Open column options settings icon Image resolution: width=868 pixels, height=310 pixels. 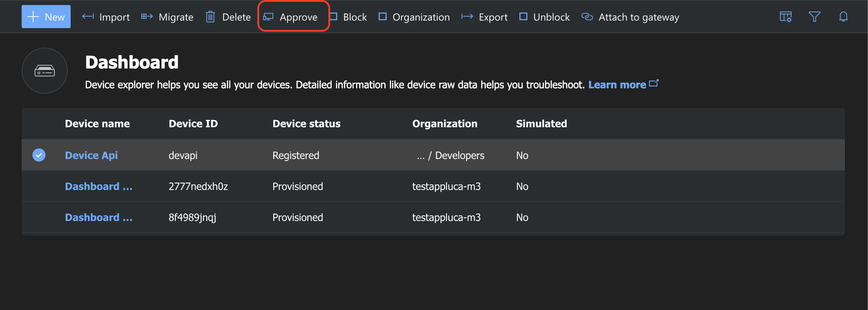pyautogui.click(x=786, y=17)
